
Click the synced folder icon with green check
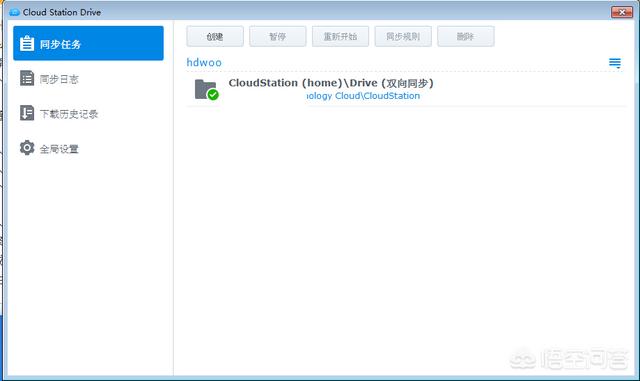[x=207, y=89]
